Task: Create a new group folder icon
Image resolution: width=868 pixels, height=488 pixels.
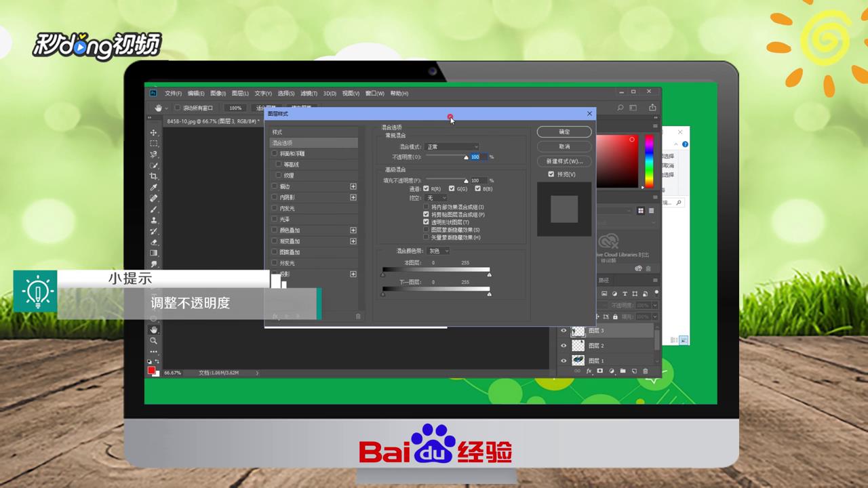Action: click(623, 371)
